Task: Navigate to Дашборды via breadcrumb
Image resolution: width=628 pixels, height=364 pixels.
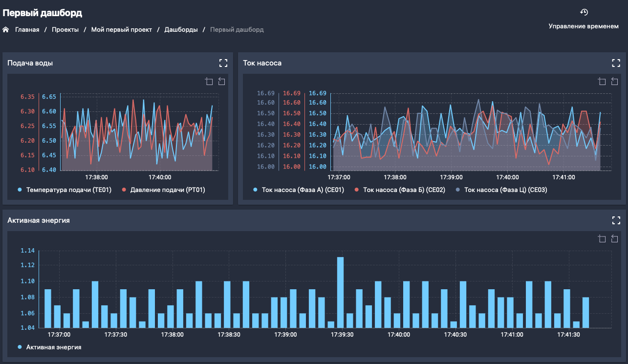Action: (x=181, y=30)
